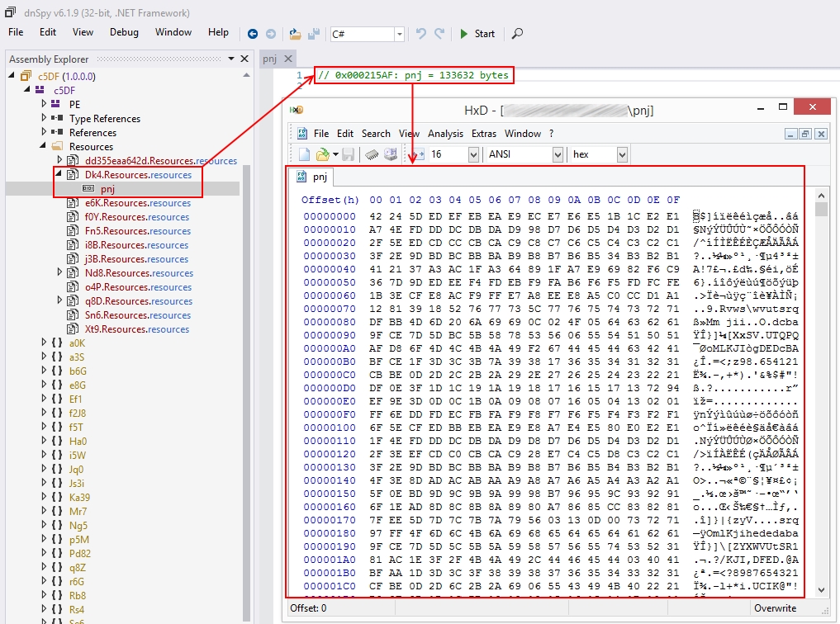Open the search with the magnifier icon

pos(517,34)
